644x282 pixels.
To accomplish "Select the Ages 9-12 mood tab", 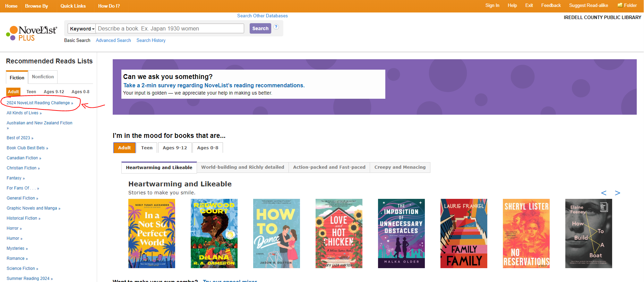I will (175, 148).
